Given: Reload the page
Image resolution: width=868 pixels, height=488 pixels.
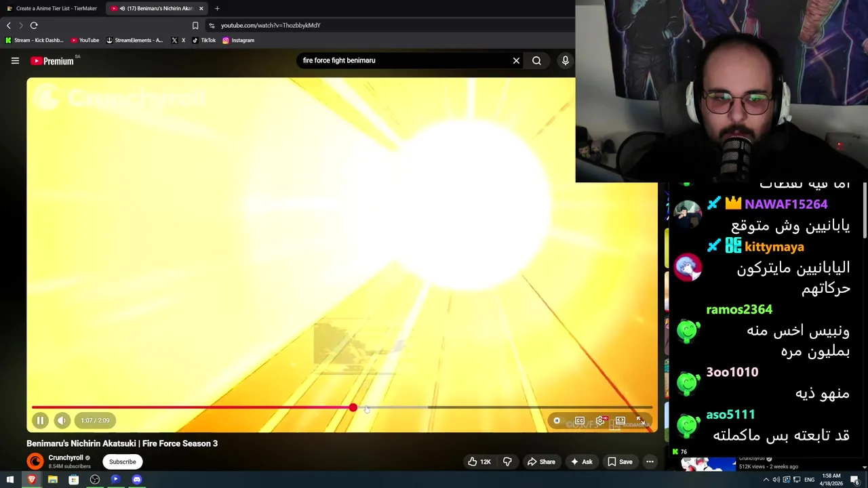Looking at the screenshot, I should (34, 25).
